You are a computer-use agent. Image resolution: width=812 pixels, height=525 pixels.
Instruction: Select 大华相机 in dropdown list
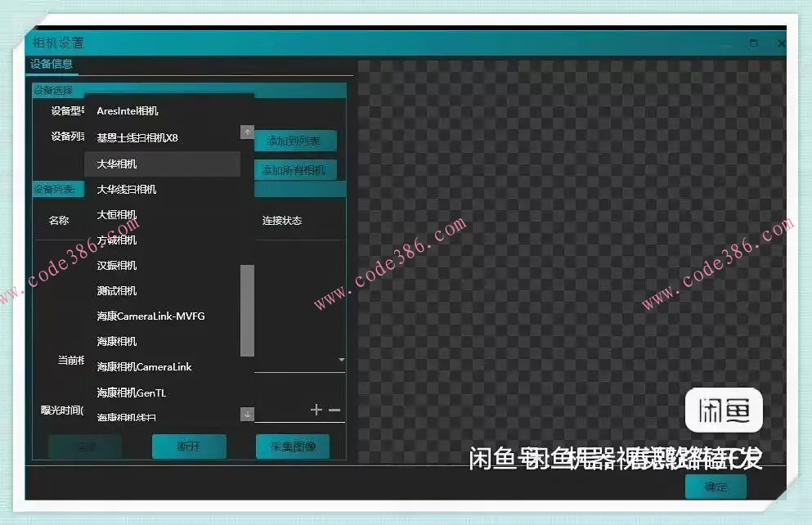coord(162,164)
